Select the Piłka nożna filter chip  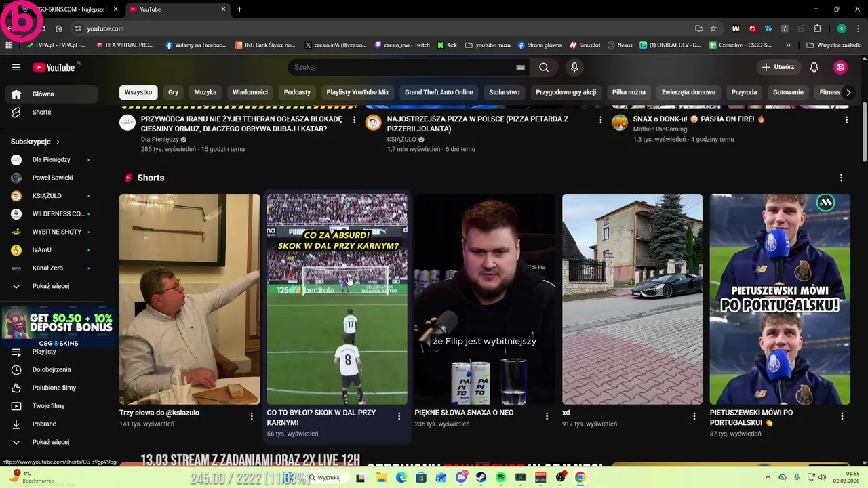click(629, 92)
